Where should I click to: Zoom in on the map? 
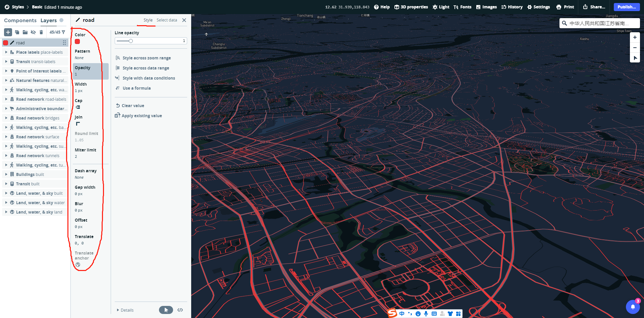click(635, 37)
